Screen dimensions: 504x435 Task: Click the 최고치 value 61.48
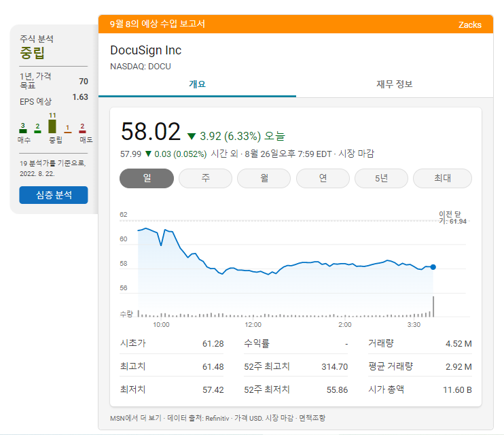213,367
